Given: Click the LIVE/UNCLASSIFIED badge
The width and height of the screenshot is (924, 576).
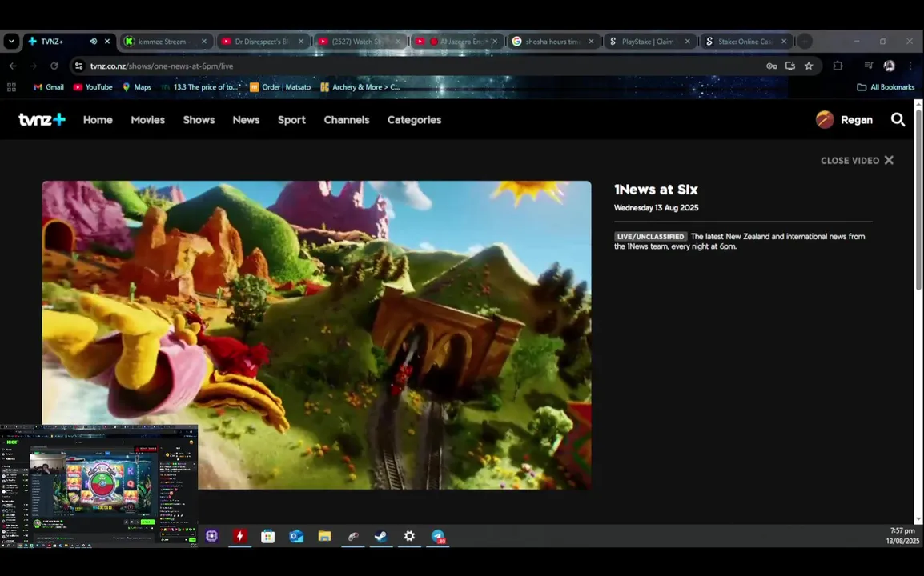Looking at the screenshot, I should (x=651, y=237).
